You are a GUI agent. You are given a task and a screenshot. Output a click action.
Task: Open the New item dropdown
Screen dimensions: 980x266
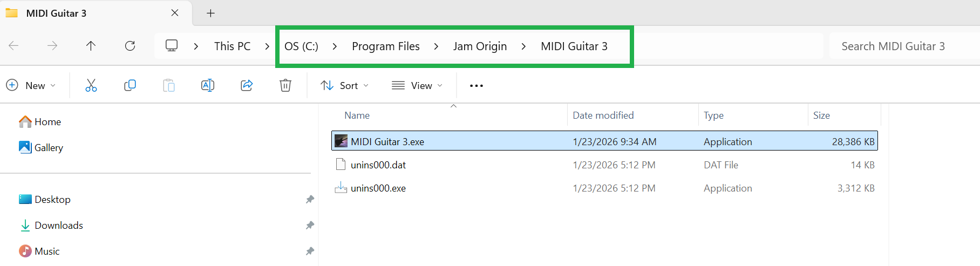31,85
